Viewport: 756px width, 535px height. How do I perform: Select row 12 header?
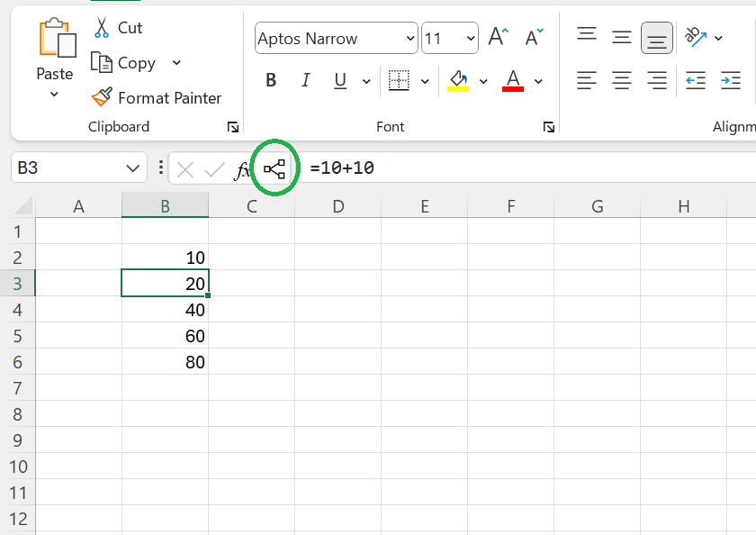pyautogui.click(x=17, y=519)
